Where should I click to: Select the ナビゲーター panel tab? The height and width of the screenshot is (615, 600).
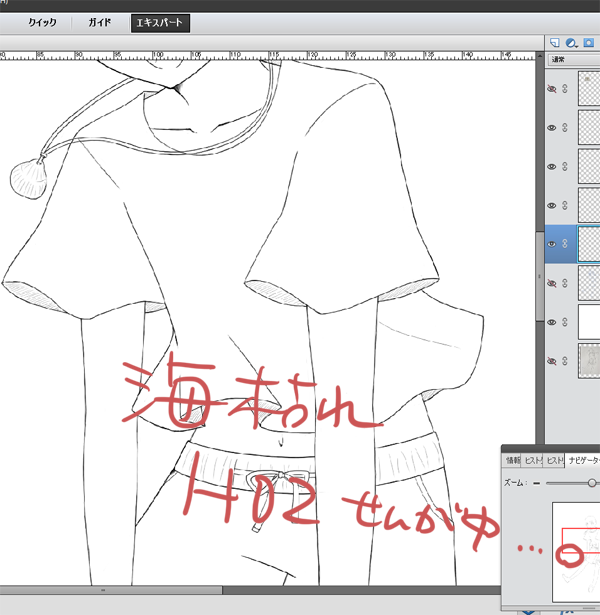coord(584,460)
